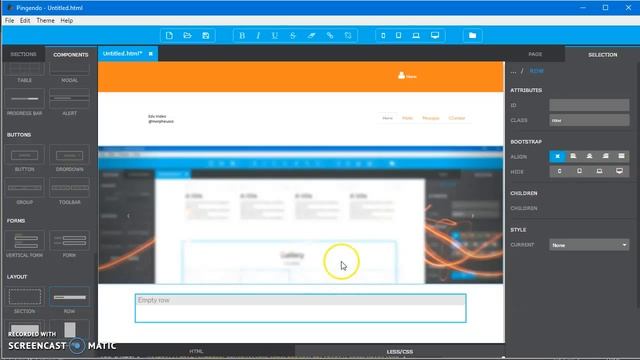The image size is (640, 360).
Task: Open a file with the folder-open icon
Action: [187, 36]
